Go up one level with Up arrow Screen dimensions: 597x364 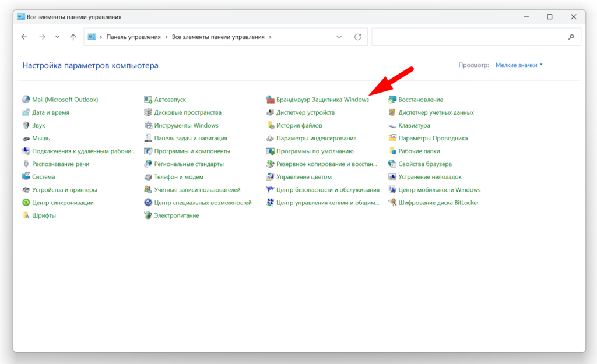pos(73,37)
